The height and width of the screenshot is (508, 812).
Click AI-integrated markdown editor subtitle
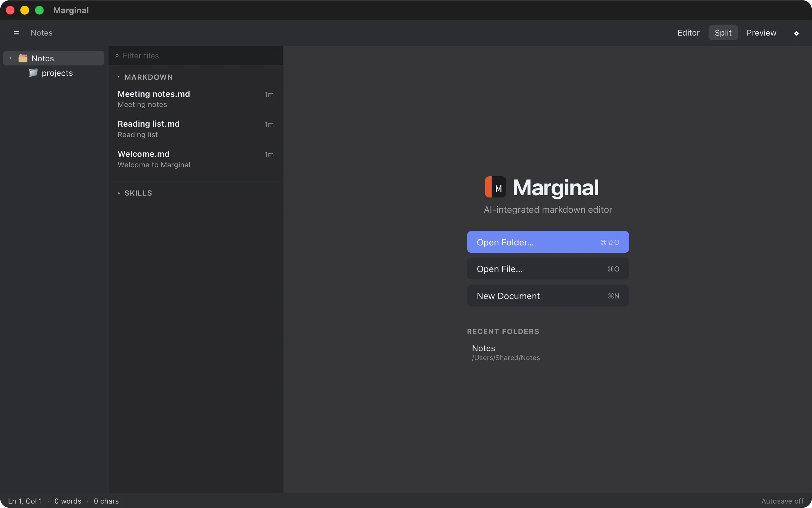click(547, 210)
